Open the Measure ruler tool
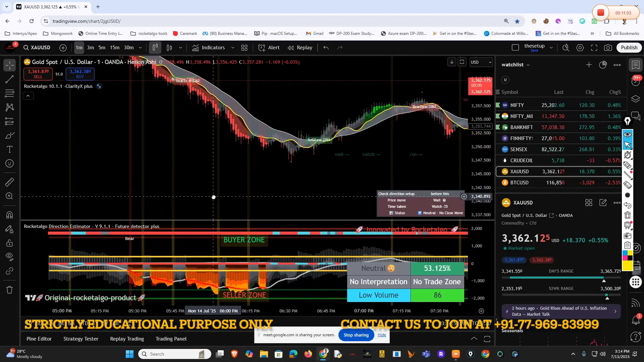644x362 pixels. click(x=9, y=182)
